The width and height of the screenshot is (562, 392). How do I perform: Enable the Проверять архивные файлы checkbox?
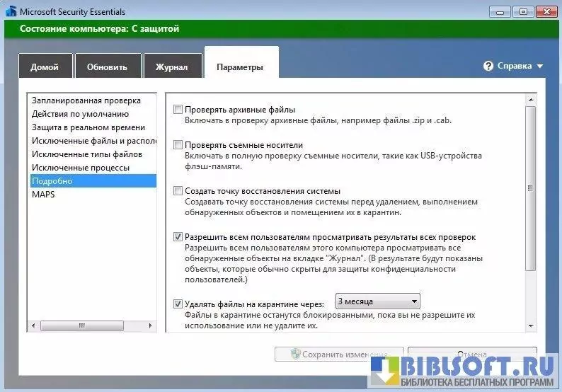[178, 110]
